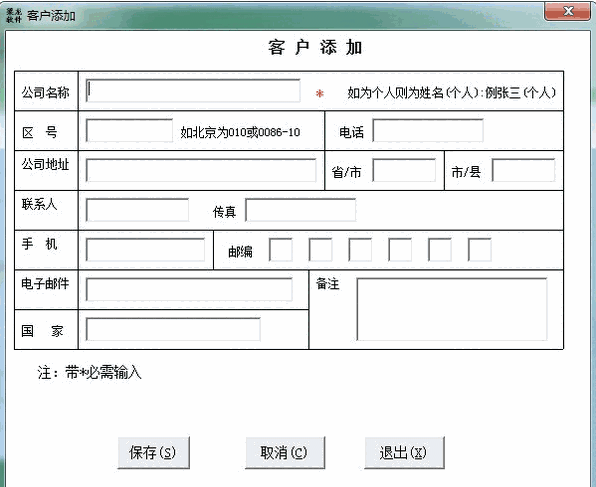Click the 传真 label
Image resolution: width=596 pixels, height=487 pixels.
coord(224,211)
